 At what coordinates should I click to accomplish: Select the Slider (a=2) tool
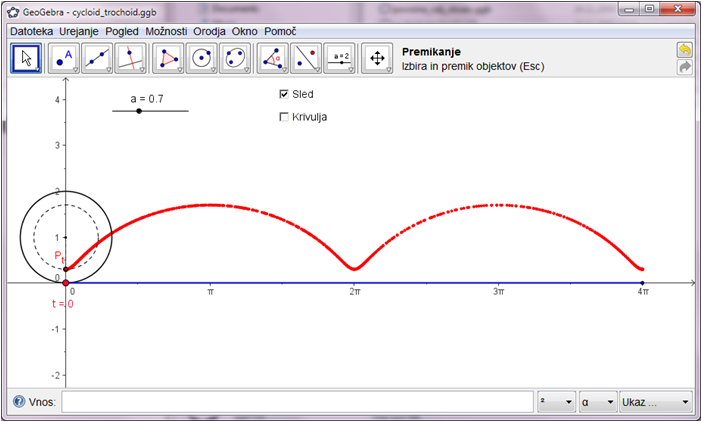point(339,58)
